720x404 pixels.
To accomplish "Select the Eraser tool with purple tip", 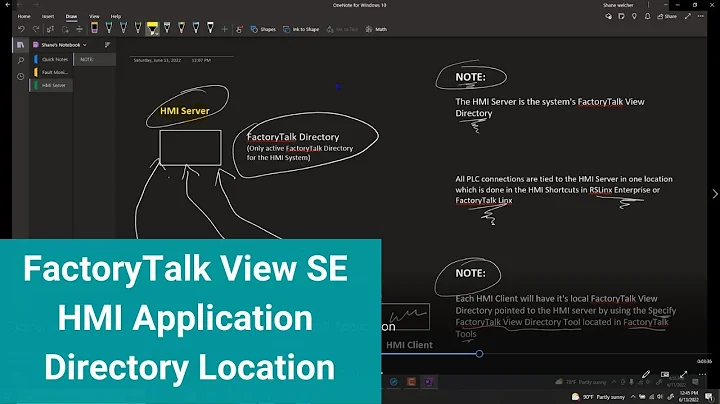I will (94, 28).
